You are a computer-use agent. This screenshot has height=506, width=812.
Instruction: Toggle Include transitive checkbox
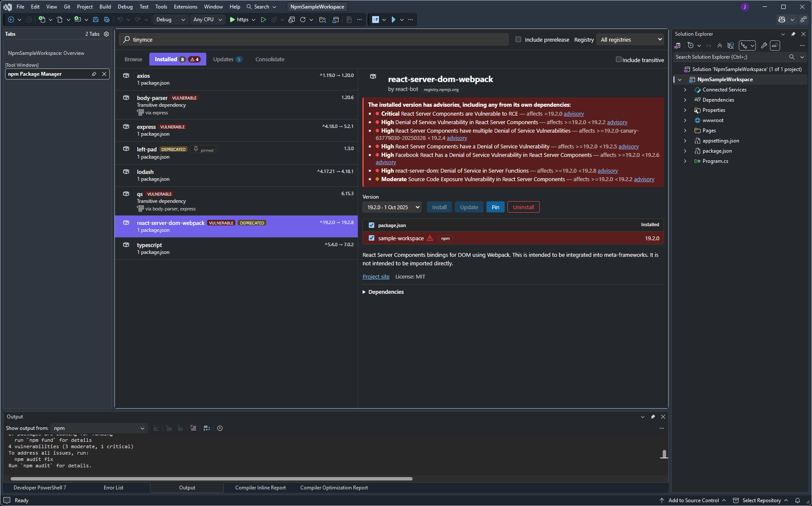(x=618, y=60)
